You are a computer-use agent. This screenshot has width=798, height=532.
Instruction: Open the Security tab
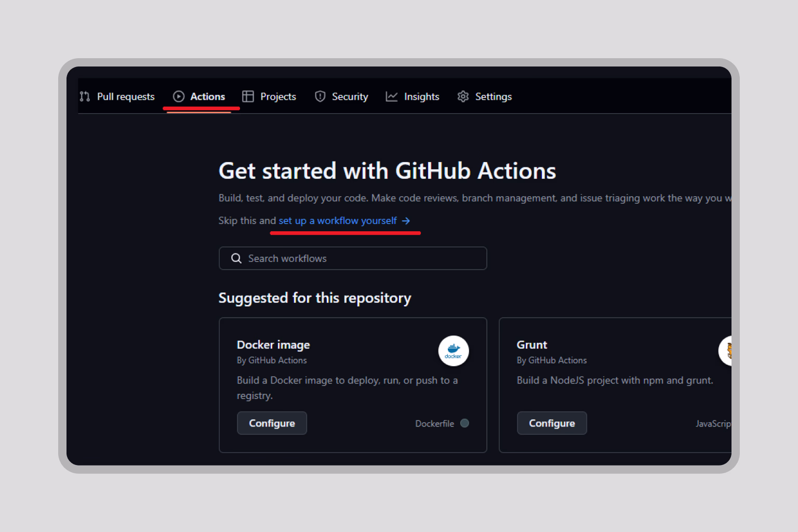[341, 97]
